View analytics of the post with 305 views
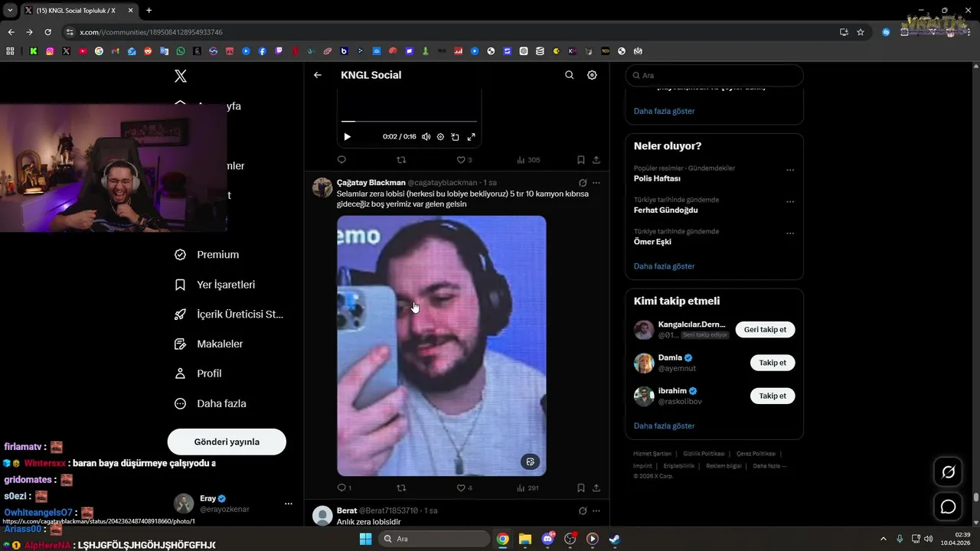The image size is (980, 551). (528, 160)
